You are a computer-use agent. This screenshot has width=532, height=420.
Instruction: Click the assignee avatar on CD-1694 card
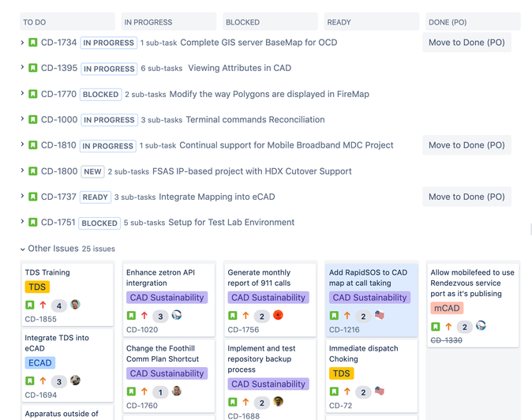(75, 381)
